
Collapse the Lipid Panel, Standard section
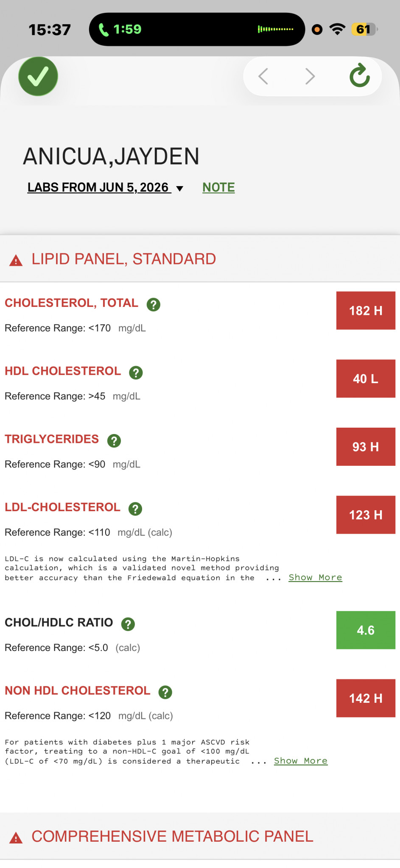point(200,259)
